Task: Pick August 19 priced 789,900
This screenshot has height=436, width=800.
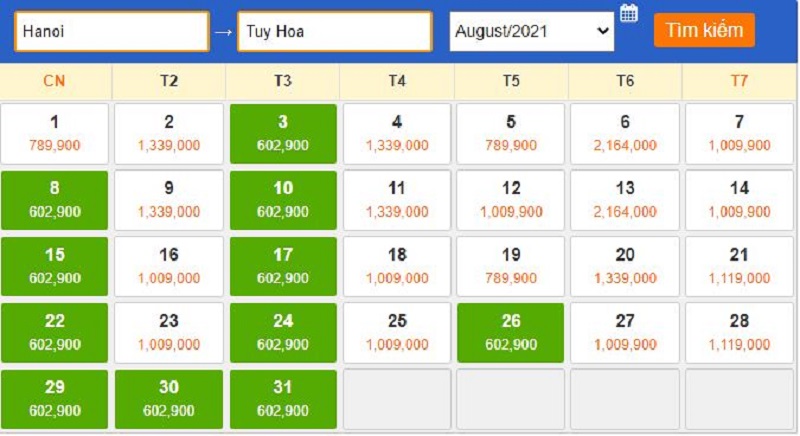Action: (511, 266)
